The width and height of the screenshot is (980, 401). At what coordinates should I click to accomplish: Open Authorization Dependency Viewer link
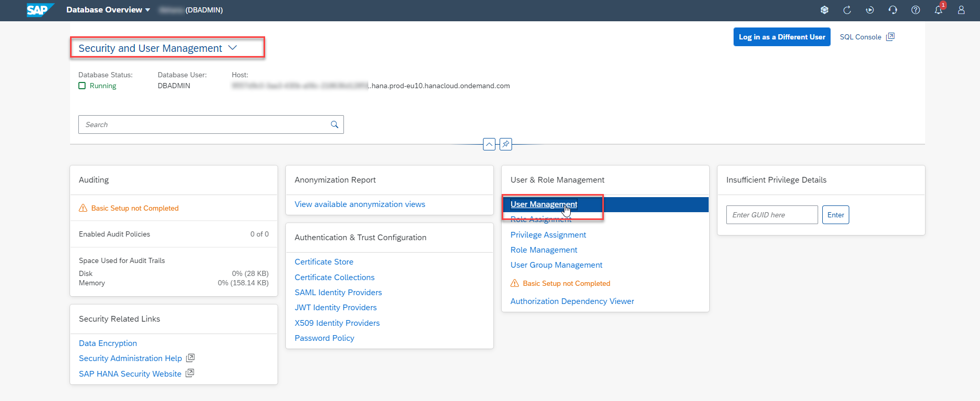pos(572,301)
